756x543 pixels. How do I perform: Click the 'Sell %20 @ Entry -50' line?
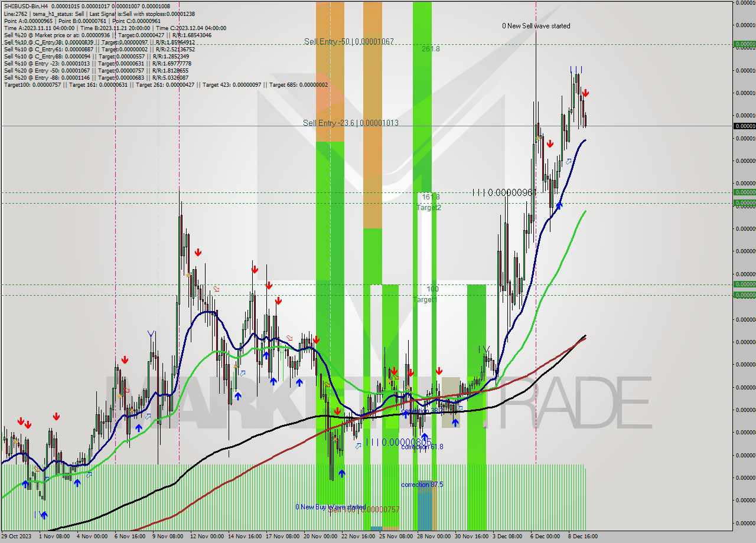[x=96, y=70]
